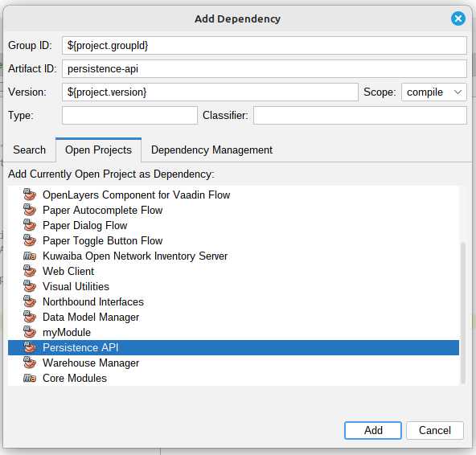Select the Data Model Manager project
The image size is (476, 455).
point(233,317)
